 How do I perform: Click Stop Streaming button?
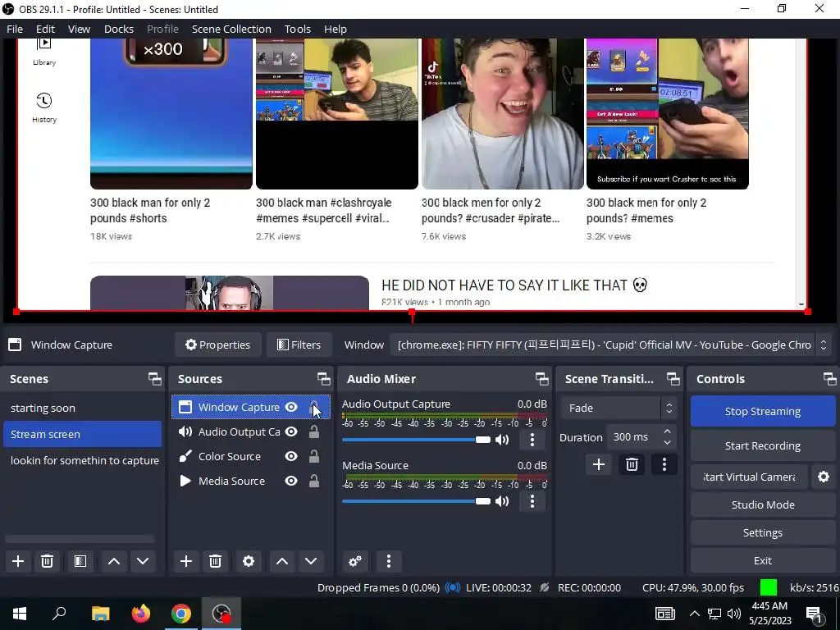click(x=763, y=411)
